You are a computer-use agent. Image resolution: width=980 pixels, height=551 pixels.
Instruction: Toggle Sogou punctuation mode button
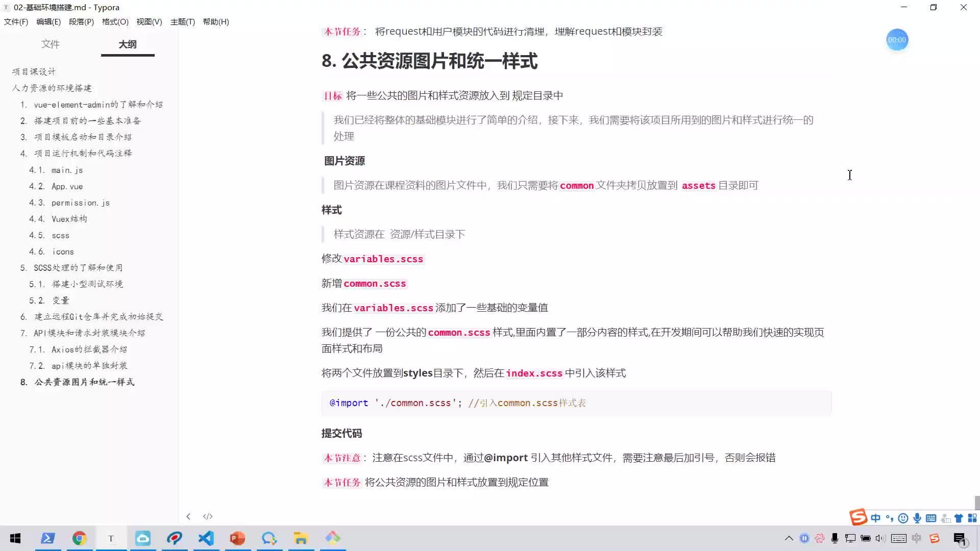[x=890, y=518]
